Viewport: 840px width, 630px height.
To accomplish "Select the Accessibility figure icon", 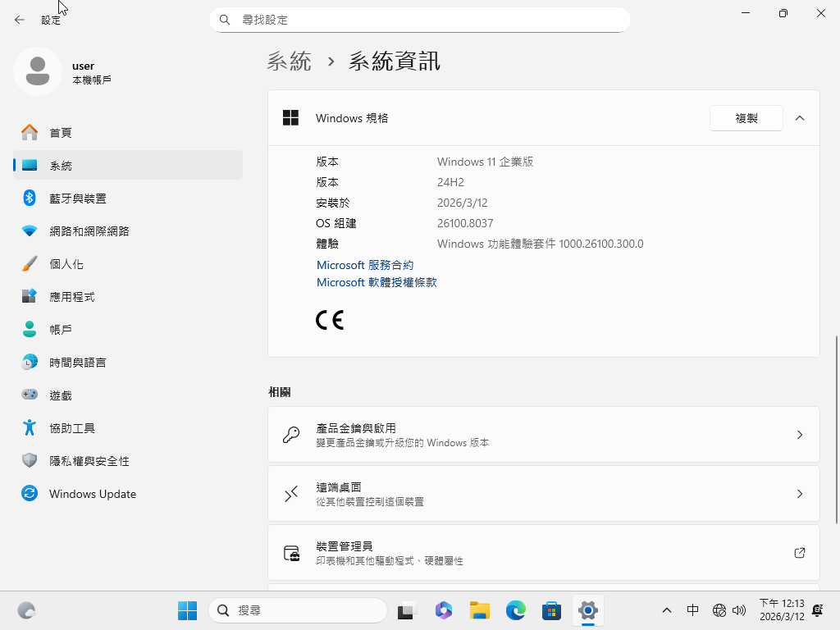I will (x=30, y=427).
